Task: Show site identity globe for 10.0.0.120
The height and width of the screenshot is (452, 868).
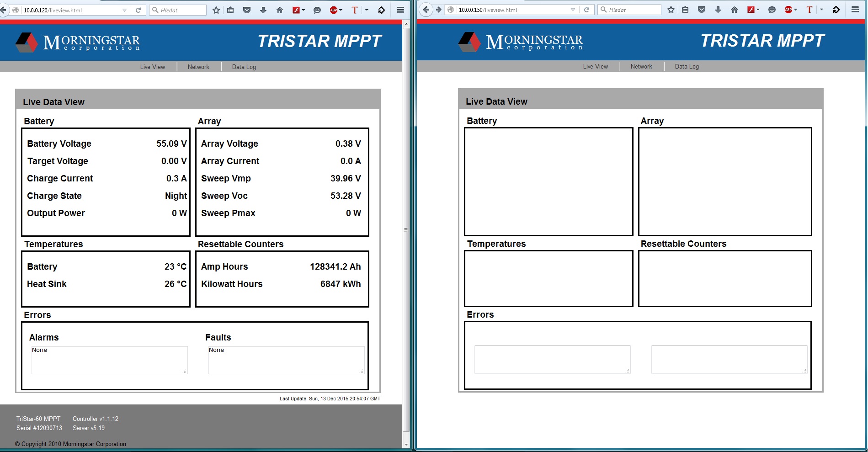Action: 16,10
